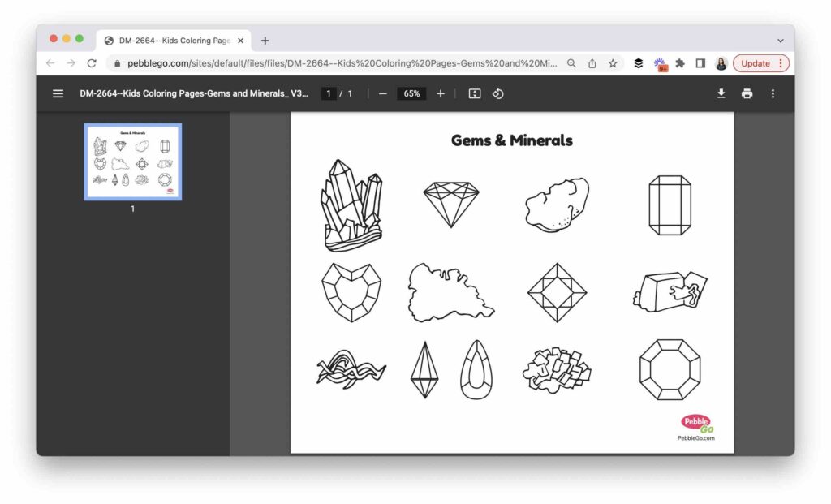Click the pebblego.com address bar

coord(341,63)
